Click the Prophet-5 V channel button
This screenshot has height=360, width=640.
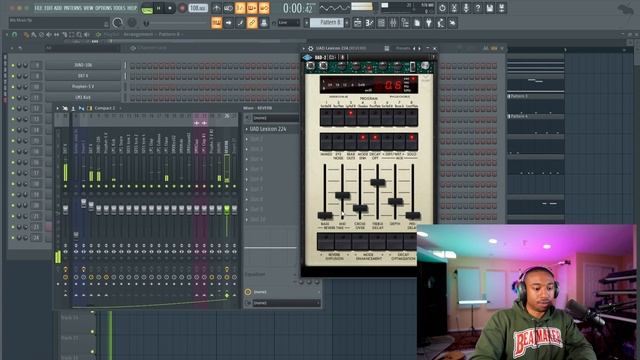coord(83,87)
